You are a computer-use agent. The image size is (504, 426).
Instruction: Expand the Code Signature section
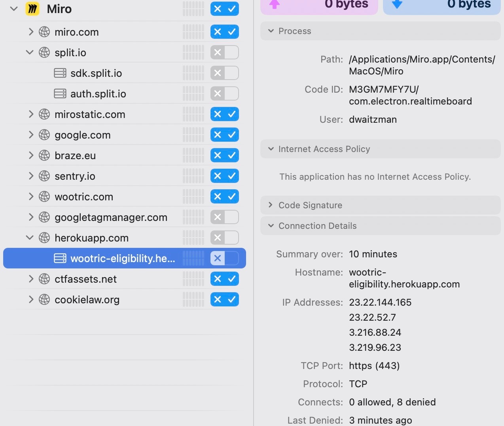[x=271, y=205]
